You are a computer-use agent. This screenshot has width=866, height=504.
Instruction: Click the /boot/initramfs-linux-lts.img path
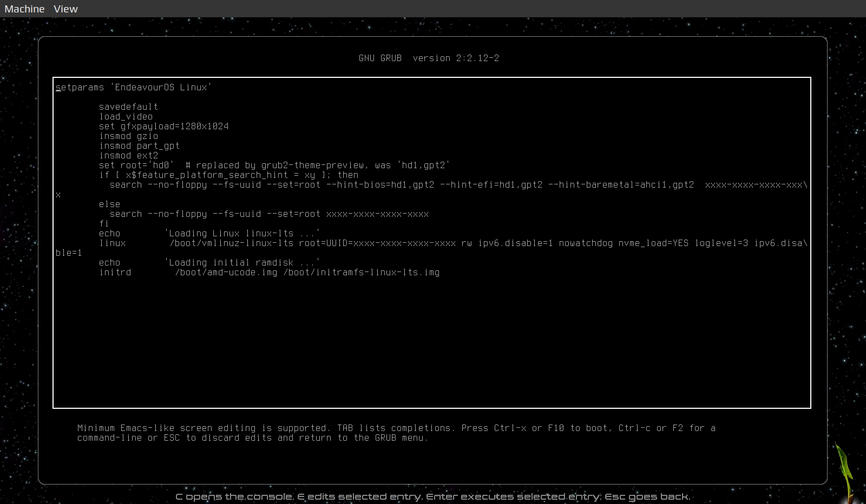click(x=361, y=272)
